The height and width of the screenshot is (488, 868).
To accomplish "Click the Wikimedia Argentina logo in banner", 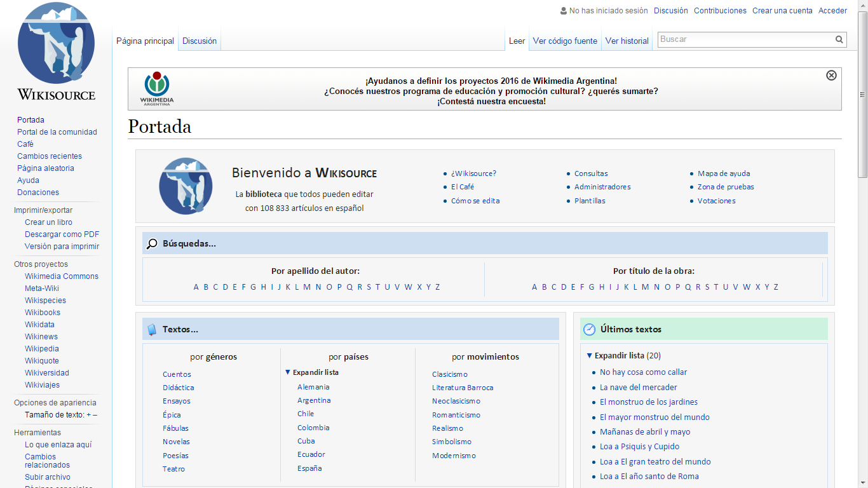I will (156, 88).
